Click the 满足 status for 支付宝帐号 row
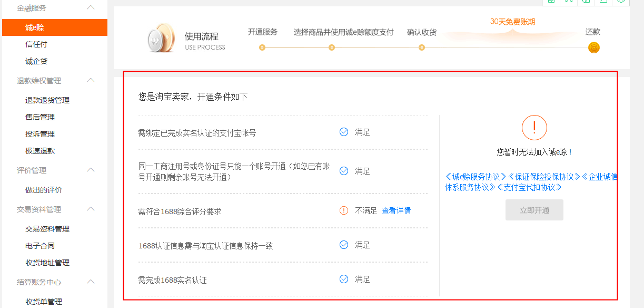The image size is (644, 308). click(x=362, y=132)
